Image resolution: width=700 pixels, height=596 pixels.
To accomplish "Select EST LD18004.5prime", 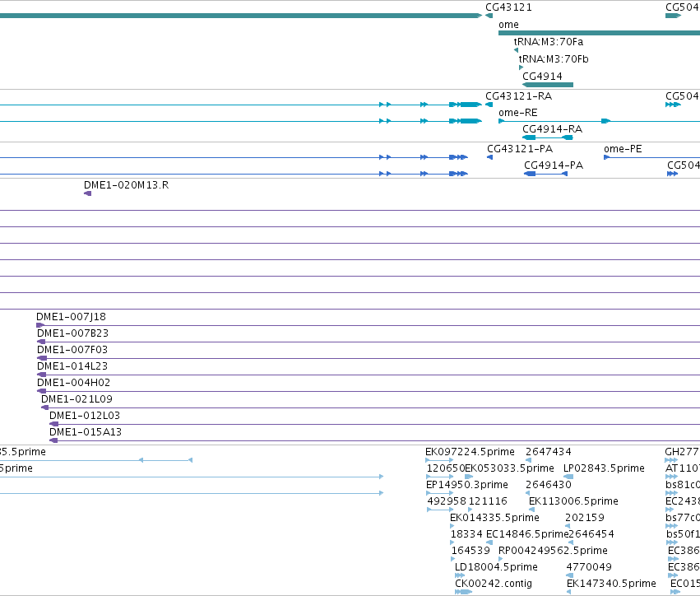I will tap(497, 567).
